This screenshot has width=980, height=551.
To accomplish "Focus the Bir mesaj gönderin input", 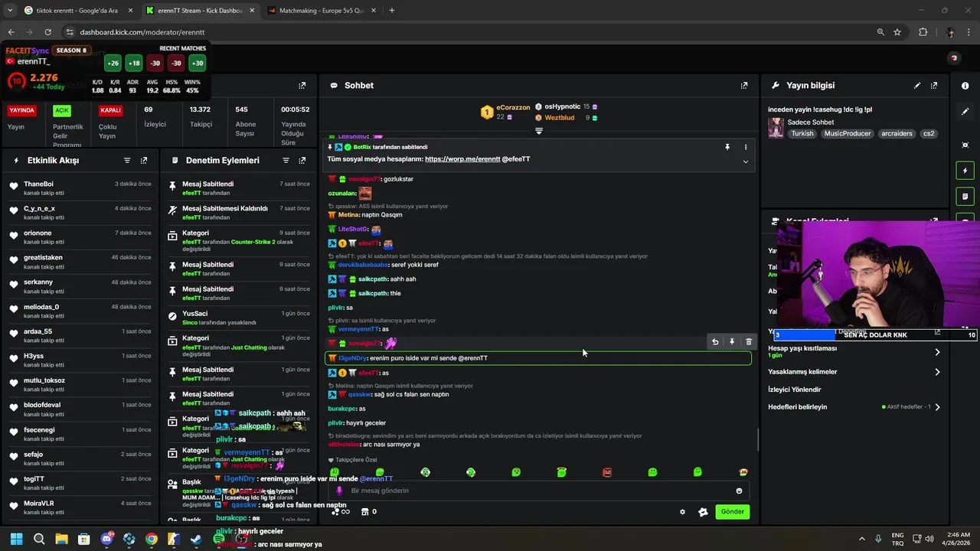I will pyautogui.click(x=540, y=491).
